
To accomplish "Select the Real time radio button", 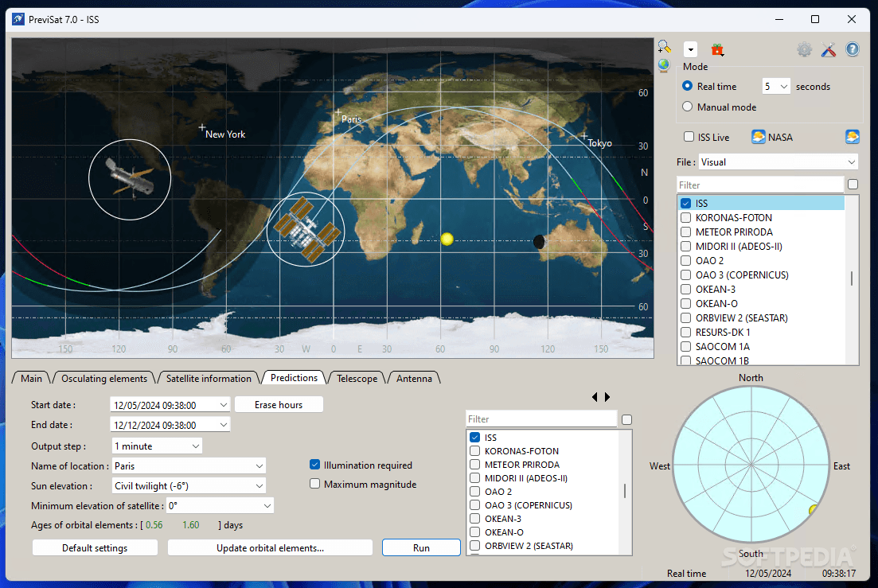I will pos(688,86).
